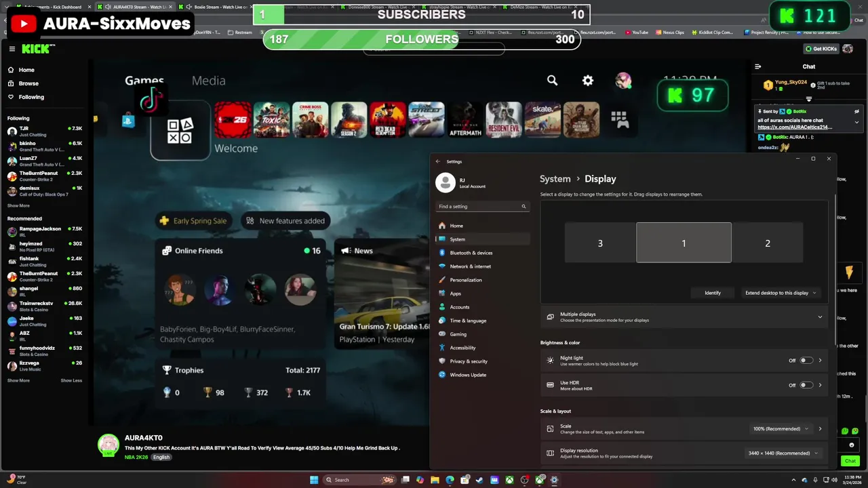Click the green Chat send button
Image resolution: width=868 pixels, height=488 pixels.
click(850, 461)
